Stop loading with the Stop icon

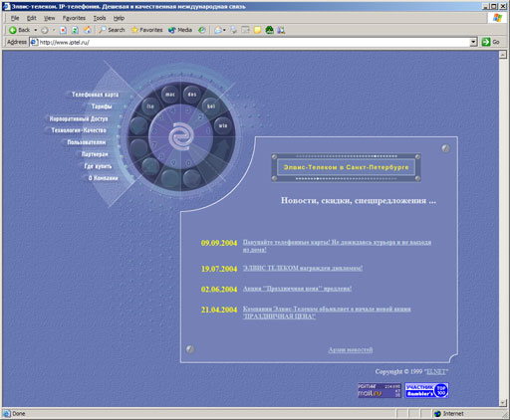click(63, 30)
